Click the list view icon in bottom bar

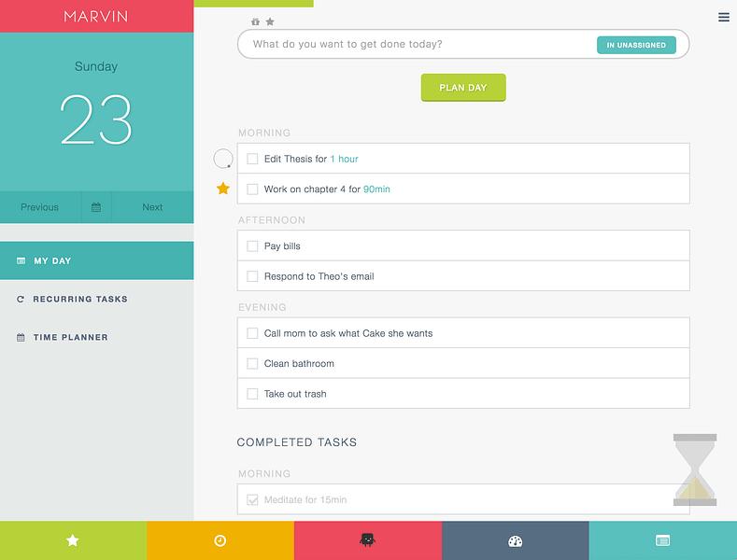[x=662, y=540]
